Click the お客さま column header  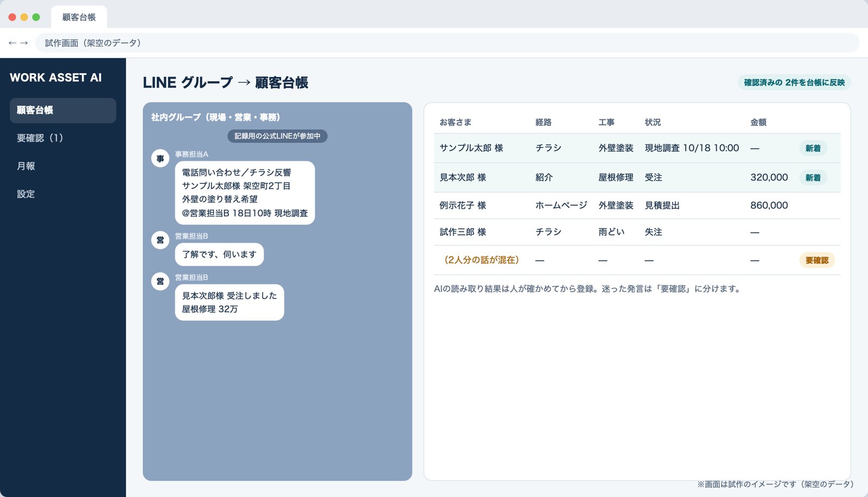tap(455, 123)
